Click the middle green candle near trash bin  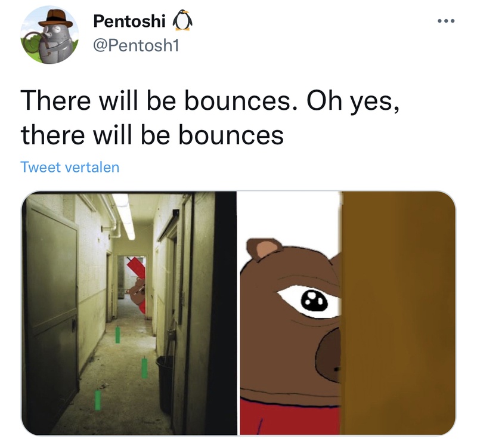[x=144, y=367]
